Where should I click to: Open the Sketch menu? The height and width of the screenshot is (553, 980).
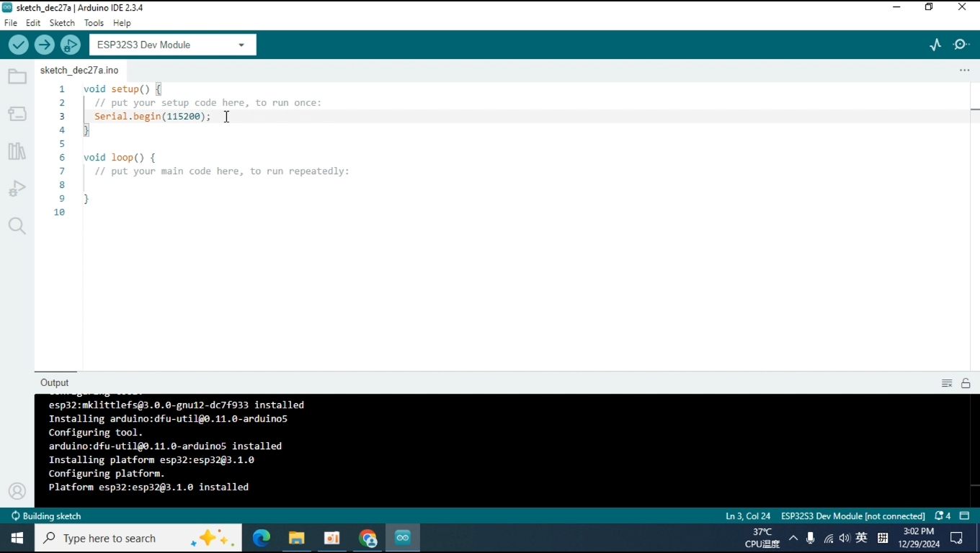point(62,23)
